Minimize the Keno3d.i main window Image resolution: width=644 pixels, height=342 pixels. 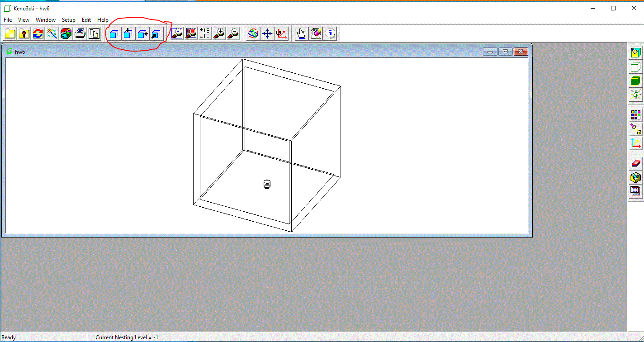[x=592, y=8]
